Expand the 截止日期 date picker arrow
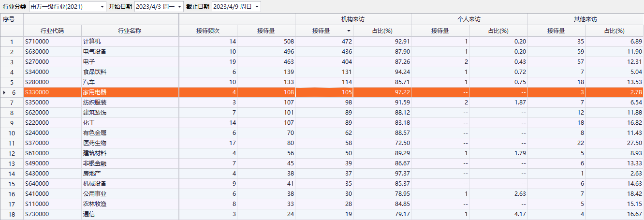 257,7
